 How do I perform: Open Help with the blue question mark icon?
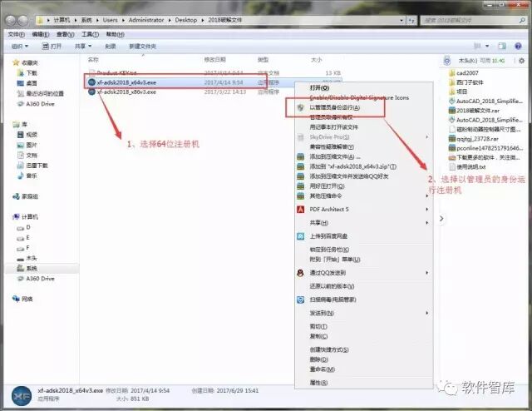click(x=518, y=46)
